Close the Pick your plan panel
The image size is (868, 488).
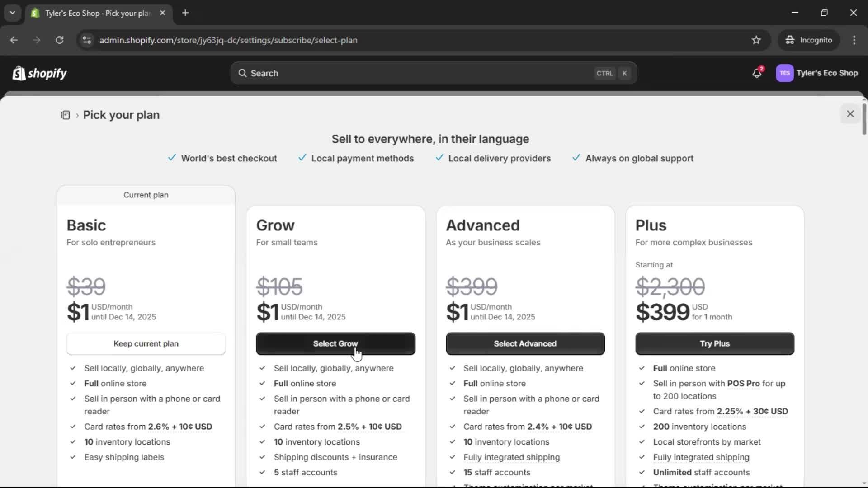click(x=850, y=114)
